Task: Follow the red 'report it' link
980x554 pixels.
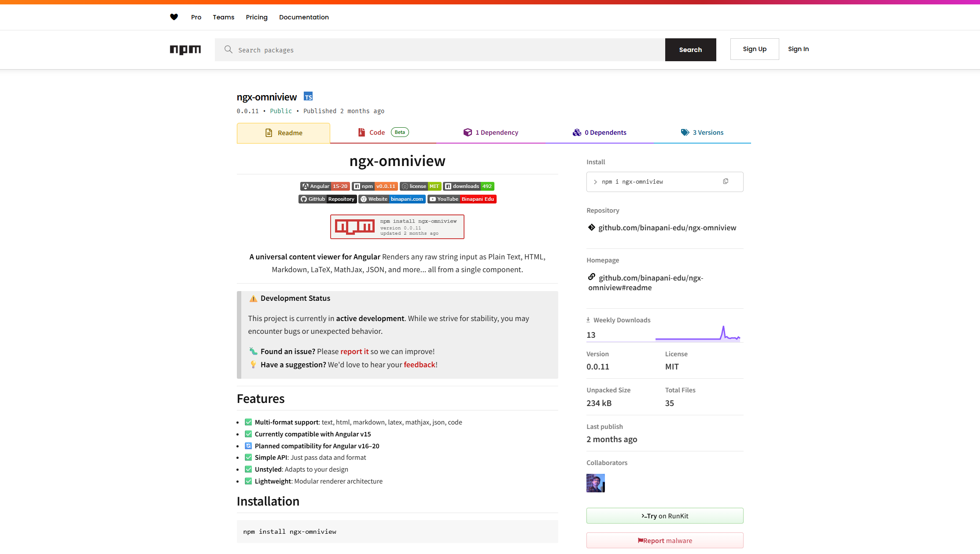Action: pos(354,351)
